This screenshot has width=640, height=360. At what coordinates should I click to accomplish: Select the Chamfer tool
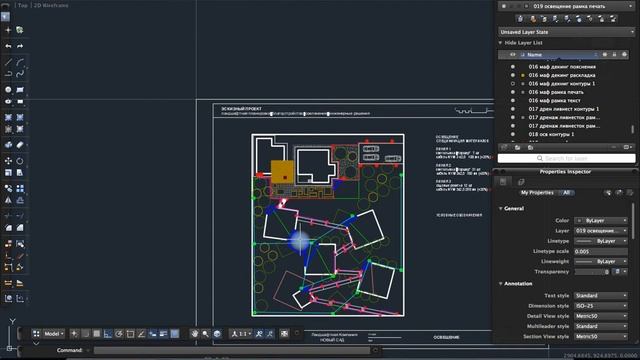(20, 228)
